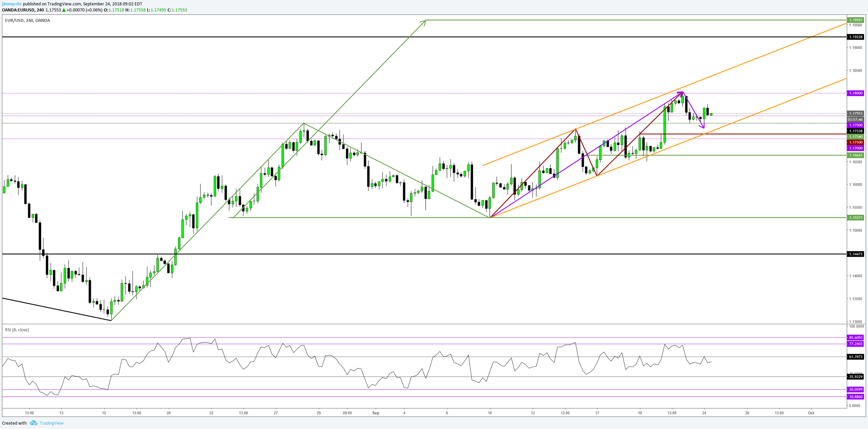Select the gray 1.17553 current price label
868x429 pixels.
[x=856, y=114]
